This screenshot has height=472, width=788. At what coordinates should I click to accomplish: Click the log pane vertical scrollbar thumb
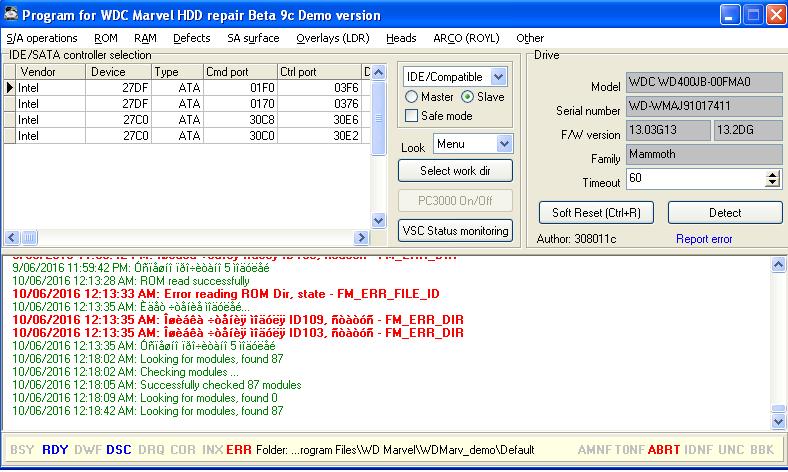(x=778, y=409)
